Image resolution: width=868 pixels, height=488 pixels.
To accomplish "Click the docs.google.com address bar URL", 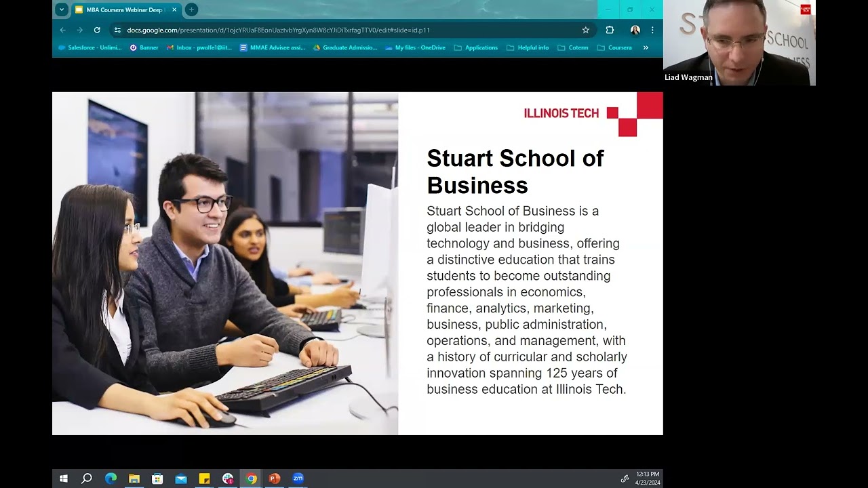I will pos(278,30).
